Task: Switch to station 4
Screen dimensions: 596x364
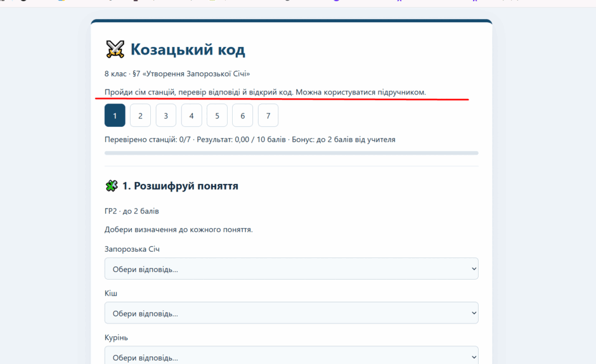Action: (191, 115)
